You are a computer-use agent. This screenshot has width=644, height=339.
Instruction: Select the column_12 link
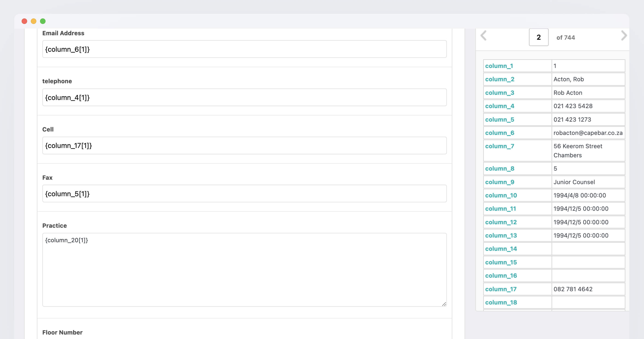(x=501, y=222)
